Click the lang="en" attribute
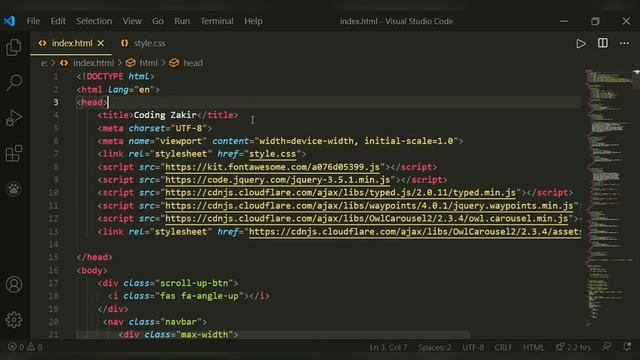 pos(131,89)
